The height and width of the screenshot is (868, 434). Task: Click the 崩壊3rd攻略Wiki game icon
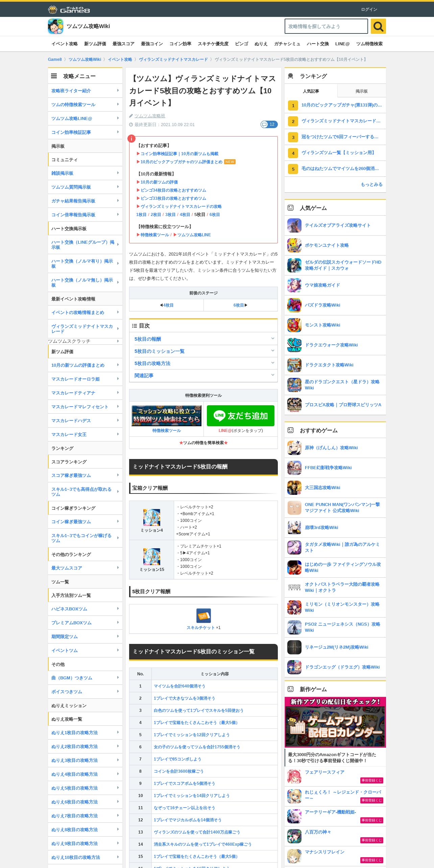(294, 528)
